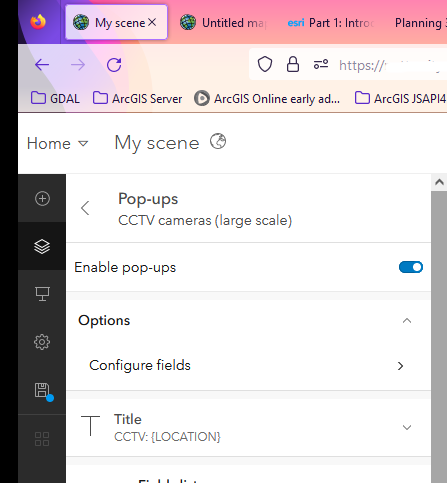
Task: Click the scrollbar up arrow
Action: click(x=439, y=182)
